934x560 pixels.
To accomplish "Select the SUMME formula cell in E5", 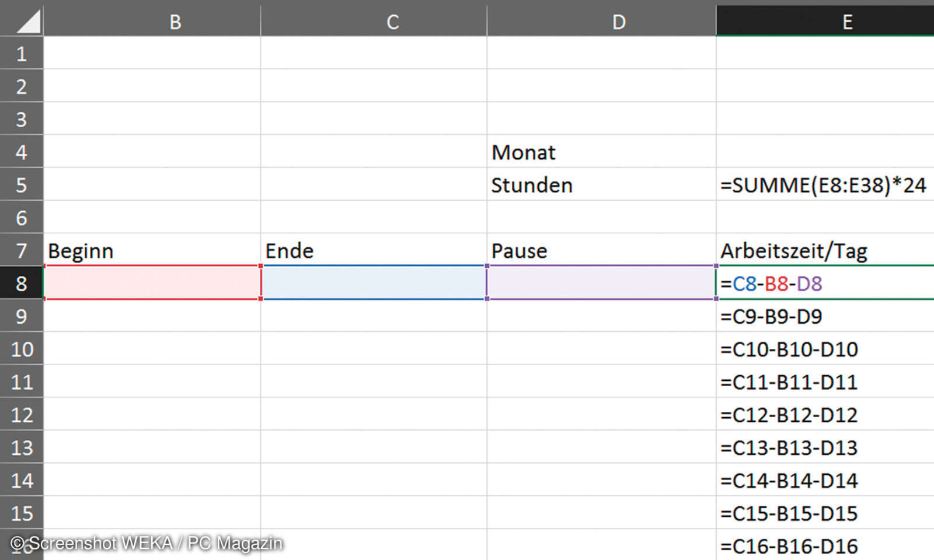I will (x=823, y=185).
